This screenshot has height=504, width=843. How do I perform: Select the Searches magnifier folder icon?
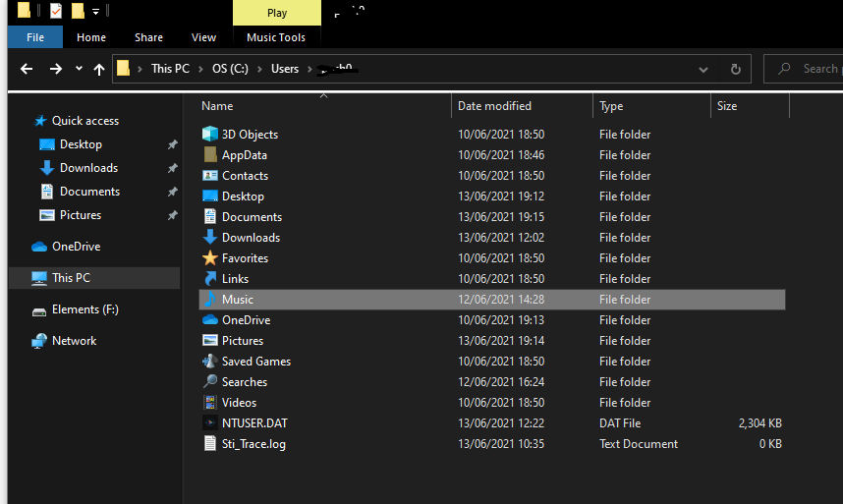[210, 381]
